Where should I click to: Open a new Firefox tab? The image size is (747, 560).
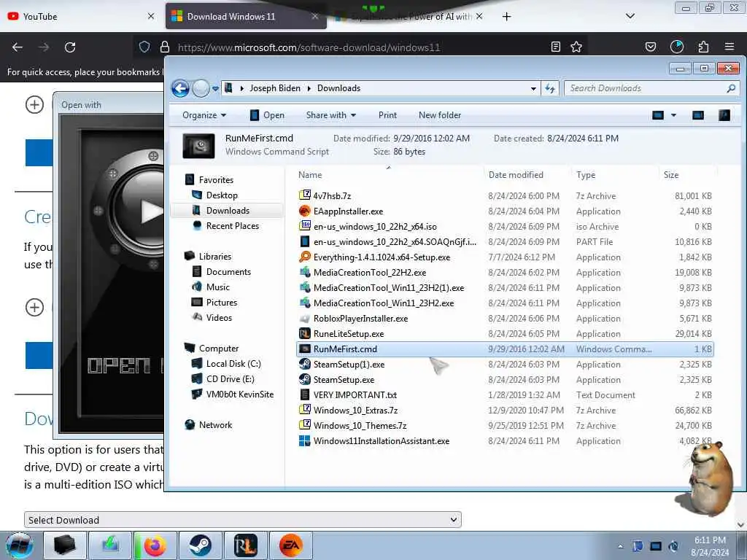[x=506, y=17]
